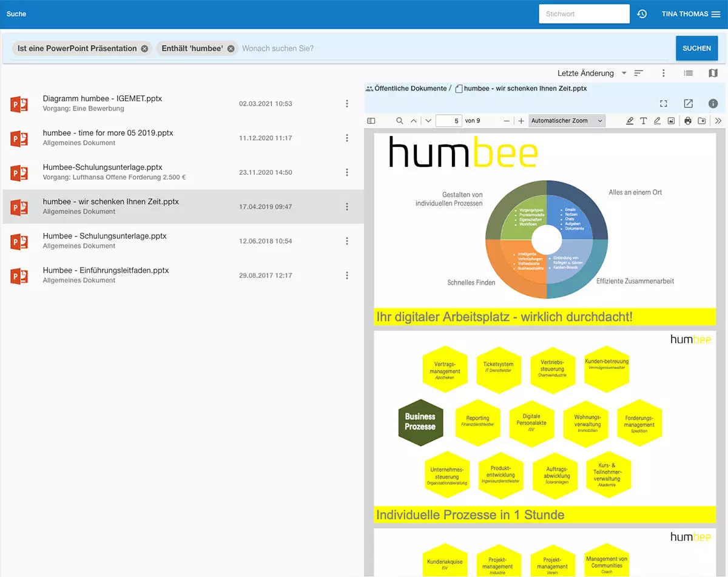
Task: Click 'Vorgang: Eine Bewerbung' subtitle
Action: pyautogui.click(x=83, y=109)
